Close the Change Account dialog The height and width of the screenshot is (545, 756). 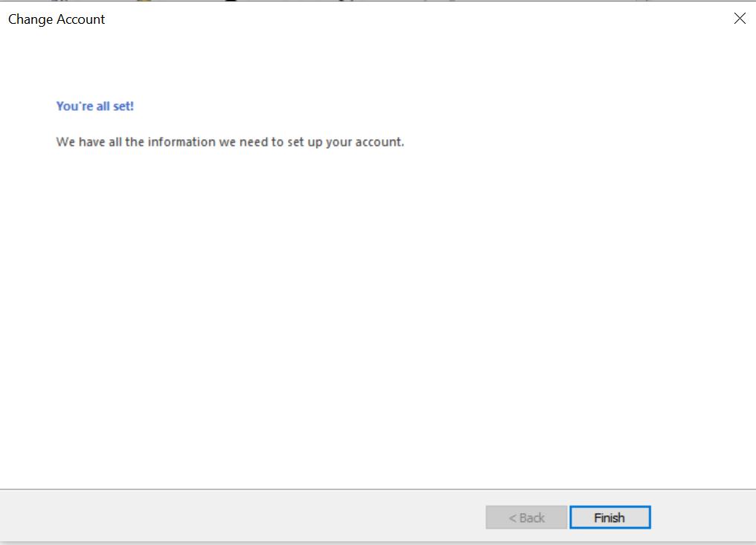(x=740, y=19)
